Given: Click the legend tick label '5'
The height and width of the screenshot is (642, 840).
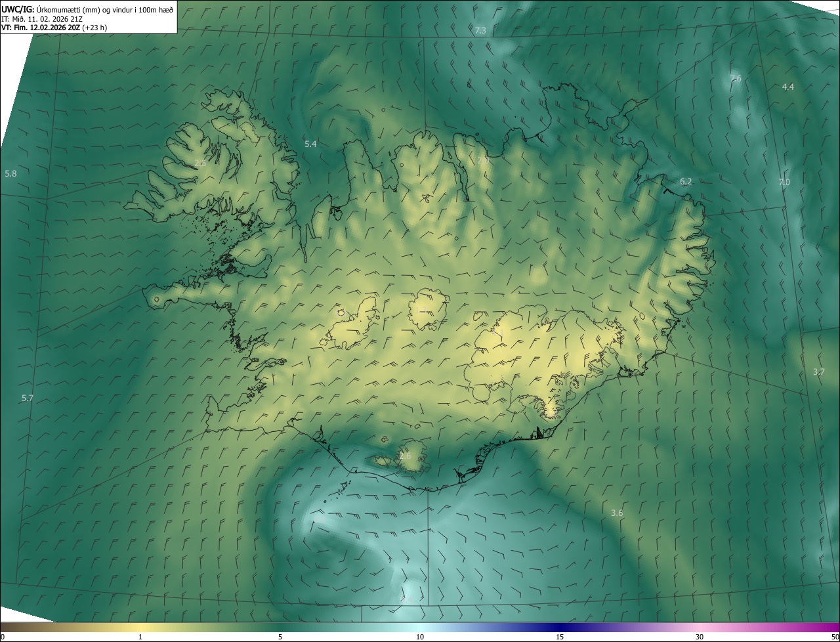Looking at the screenshot, I should 280,637.
